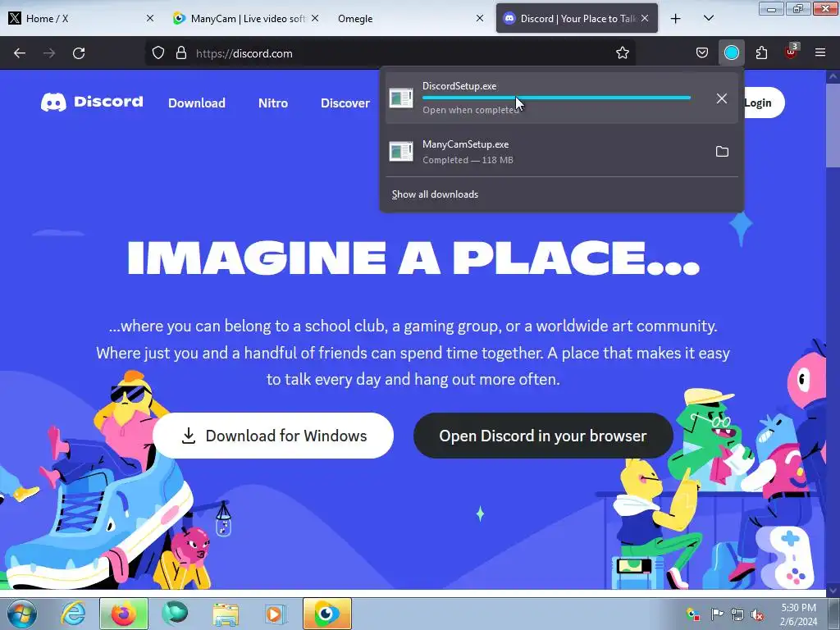Viewport: 840px width, 630px height.
Task: Launch Internet Explorer from taskbar
Action: tap(73, 614)
